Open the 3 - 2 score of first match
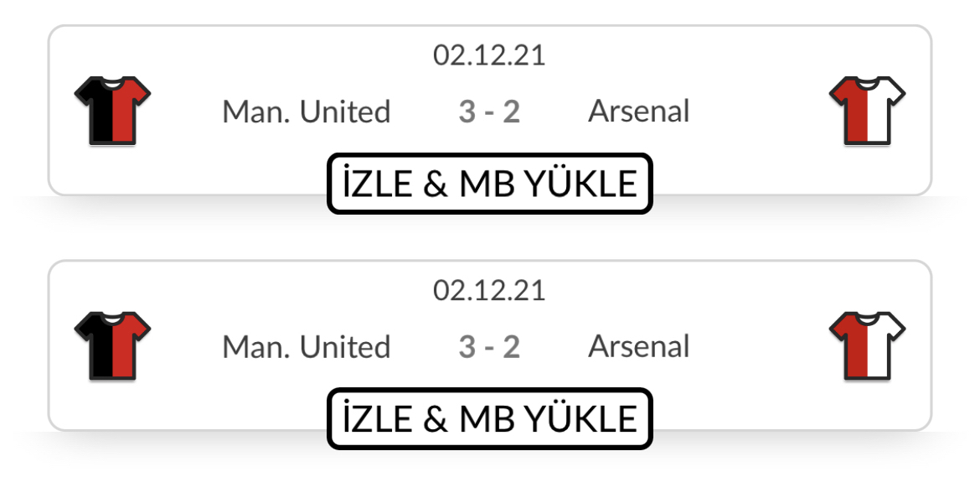The image size is (980, 503). pyautogui.click(x=489, y=112)
